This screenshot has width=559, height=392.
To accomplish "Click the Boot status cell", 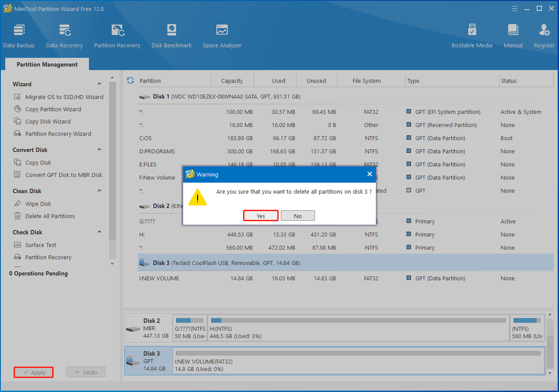I will pyautogui.click(x=506, y=138).
